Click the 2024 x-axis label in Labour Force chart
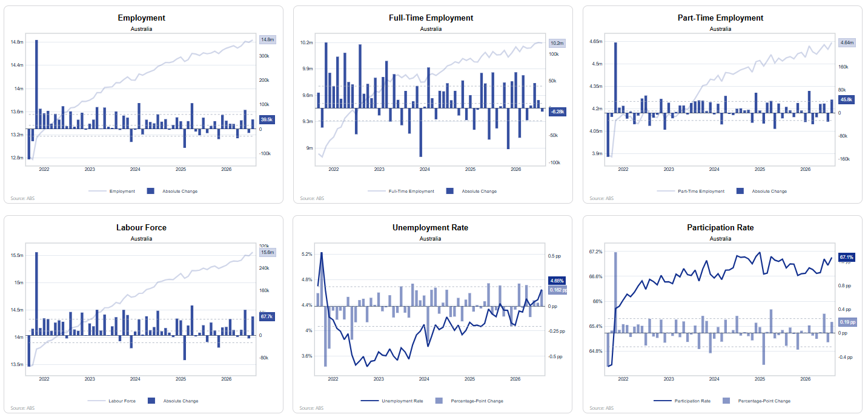Image resolution: width=868 pixels, height=417 pixels. click(x=135, y=379)
